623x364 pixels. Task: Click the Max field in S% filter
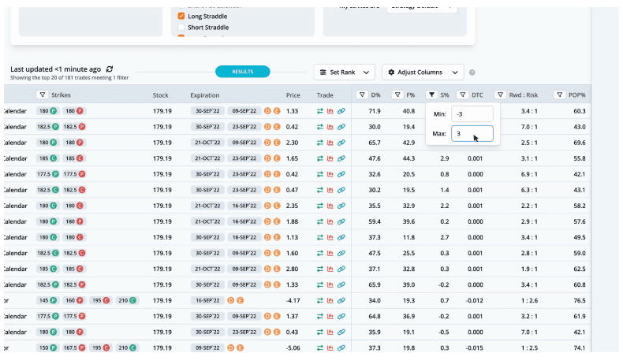point(472,134)
